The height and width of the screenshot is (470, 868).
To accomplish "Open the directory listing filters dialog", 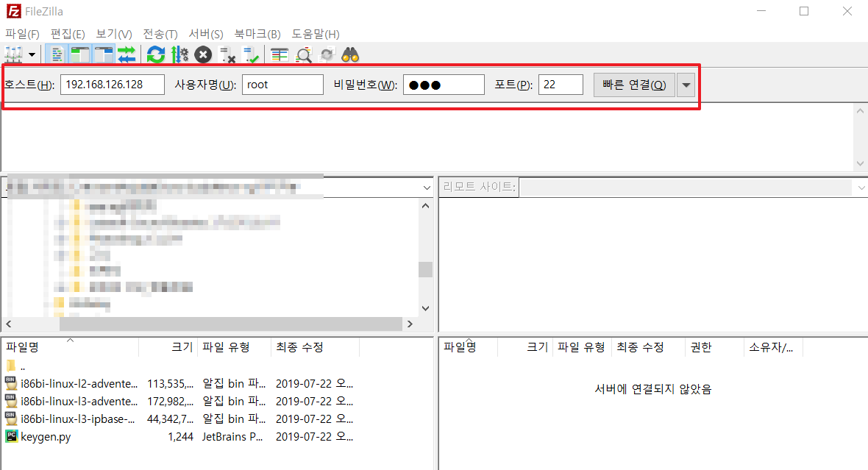I will pyautogui.click(x=280, y=55).
